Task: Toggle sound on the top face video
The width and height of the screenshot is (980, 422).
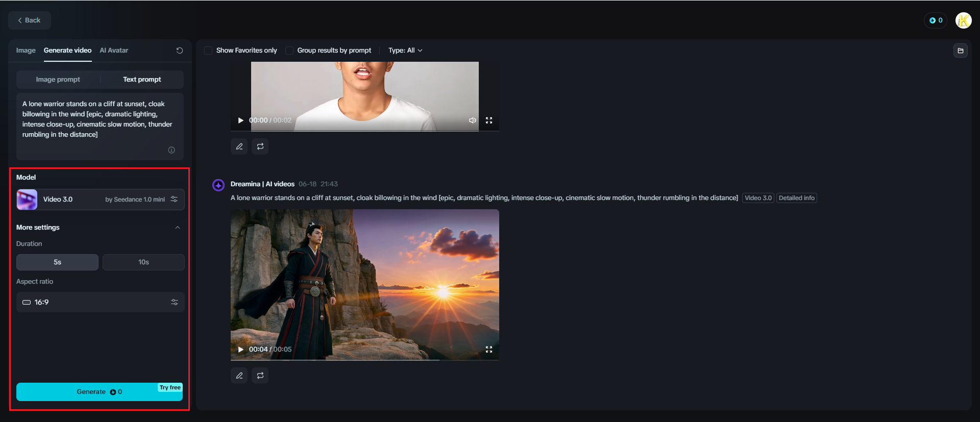Action: click(x=473, y=120)
